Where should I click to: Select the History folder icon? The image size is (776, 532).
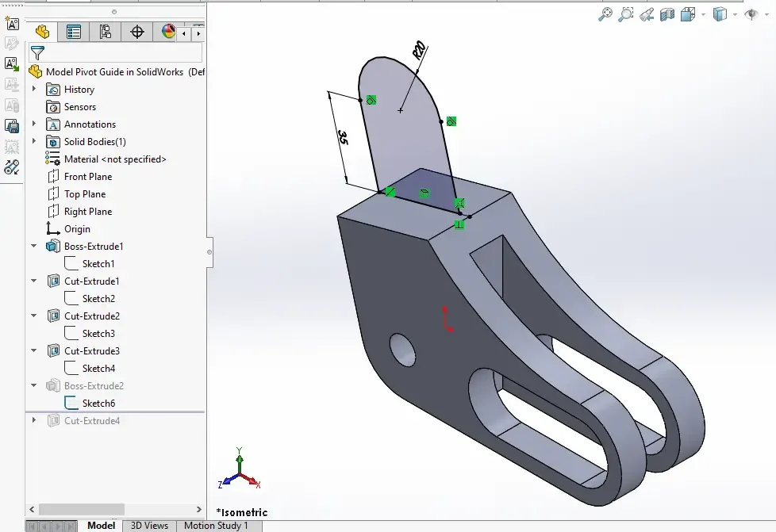(x=53, y=90)
